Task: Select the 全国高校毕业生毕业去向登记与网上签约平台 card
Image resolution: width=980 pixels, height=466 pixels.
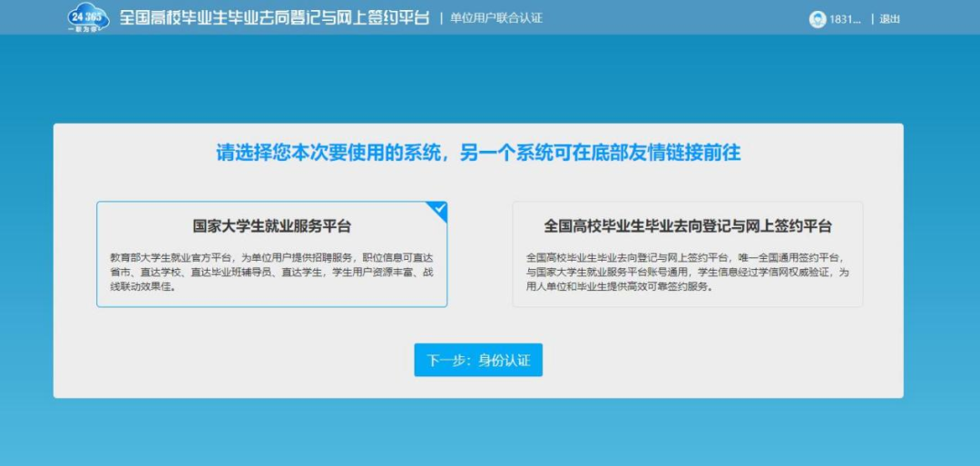Action: pyautogui.click(x=688, y=254)
